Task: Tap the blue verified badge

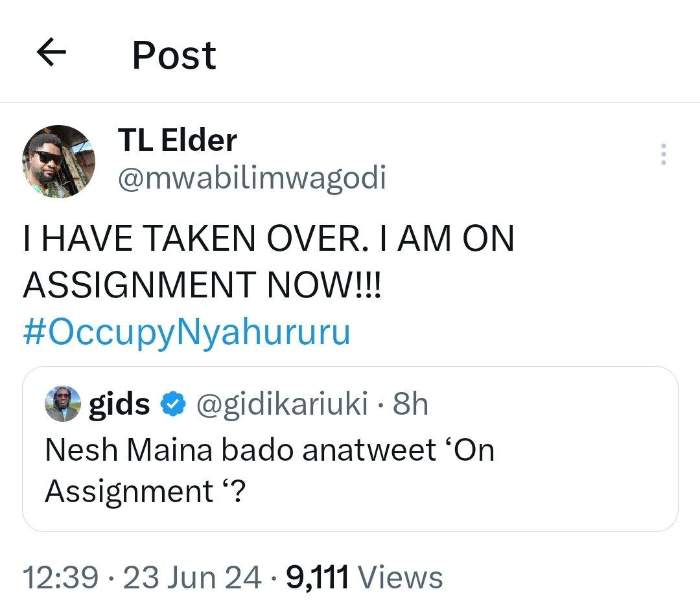Action: (x=172, y=404)
